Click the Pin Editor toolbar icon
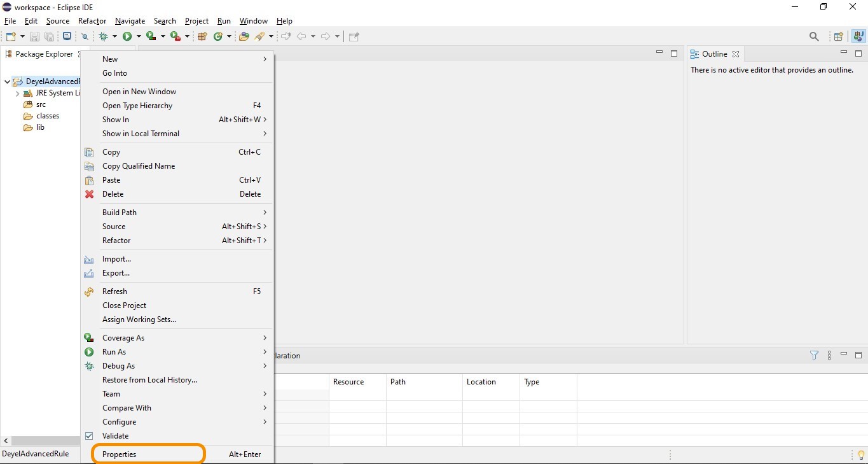 coord(354,36)
